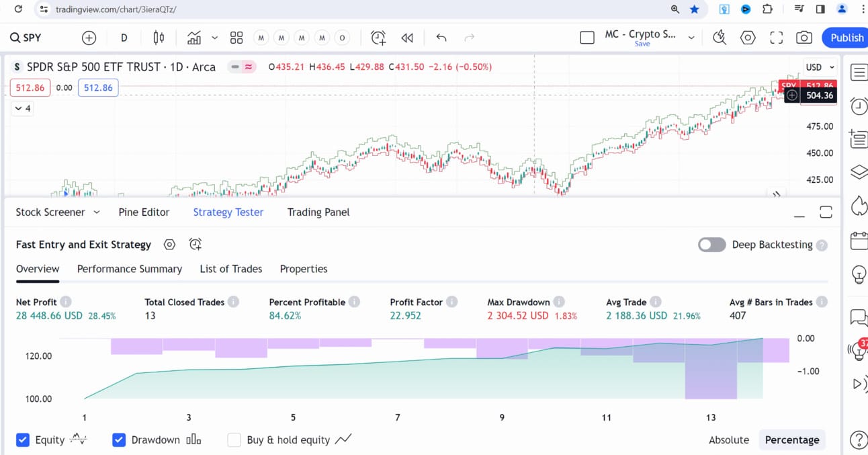
Task: Open the Alerts alarm-clock sidebar icon
Action: [859, 106]
